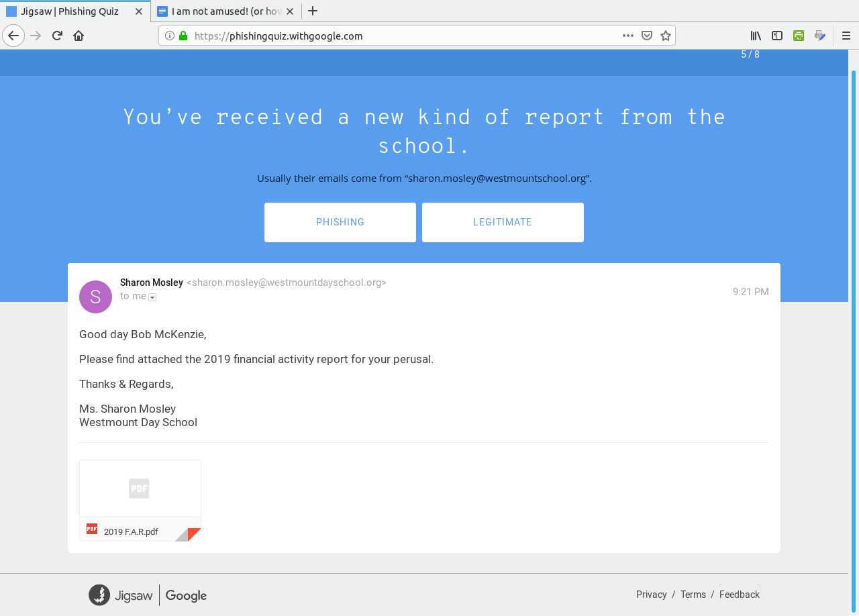The height and width of the screenshot is (616, 859).
Task: Click the purple S sender avatar
Action: [x=95, y=297]
